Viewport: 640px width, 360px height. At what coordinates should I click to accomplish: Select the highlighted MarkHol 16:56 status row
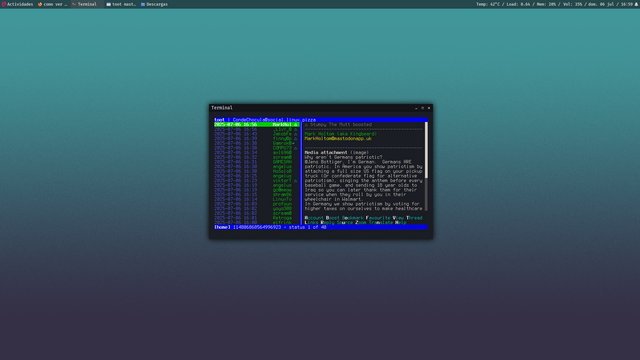coord(257,124)
